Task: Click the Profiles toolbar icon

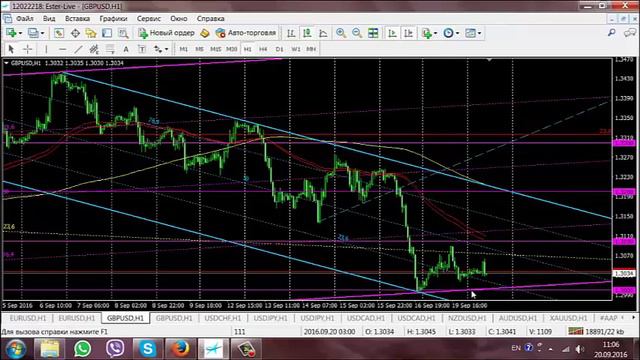Action: [x=33, y=33]
